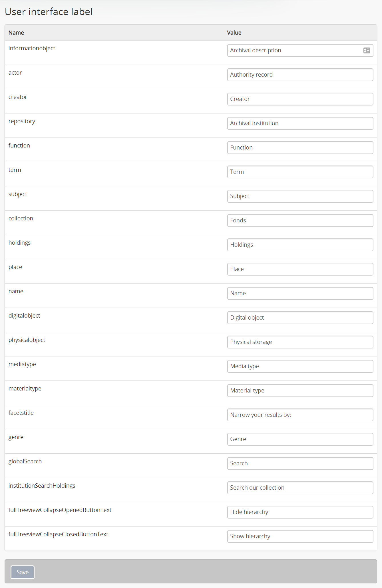Click the Creator value field

(x=300, y=99)
